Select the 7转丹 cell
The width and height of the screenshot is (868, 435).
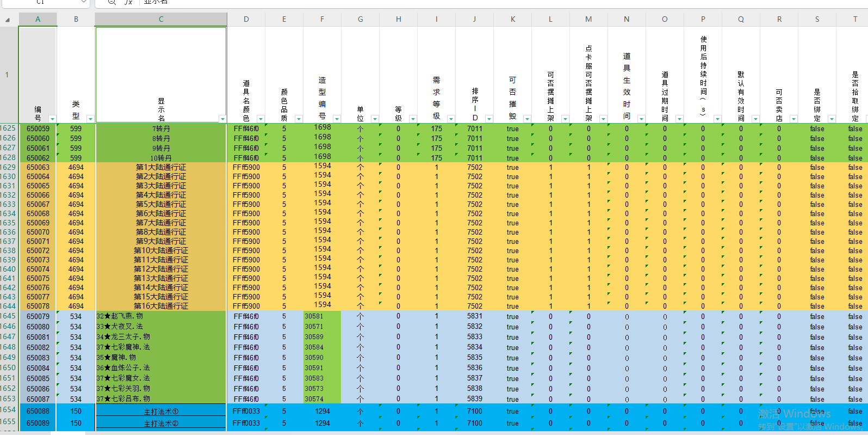click(161, 129)
